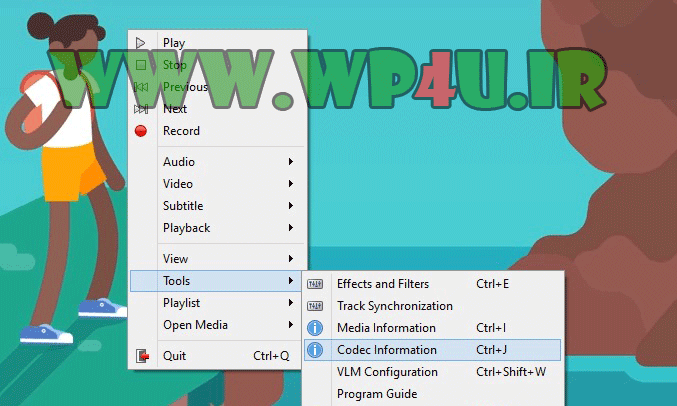Open the Playback menu entry
This screenshot has width=677, height=406.
click(215, 228)
